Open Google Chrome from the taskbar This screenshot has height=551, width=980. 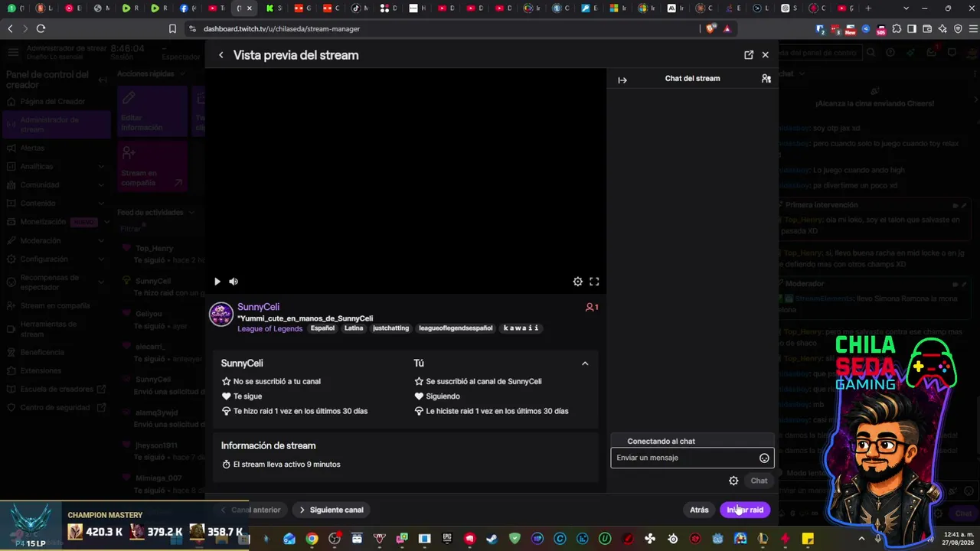[x=312, y=539]
